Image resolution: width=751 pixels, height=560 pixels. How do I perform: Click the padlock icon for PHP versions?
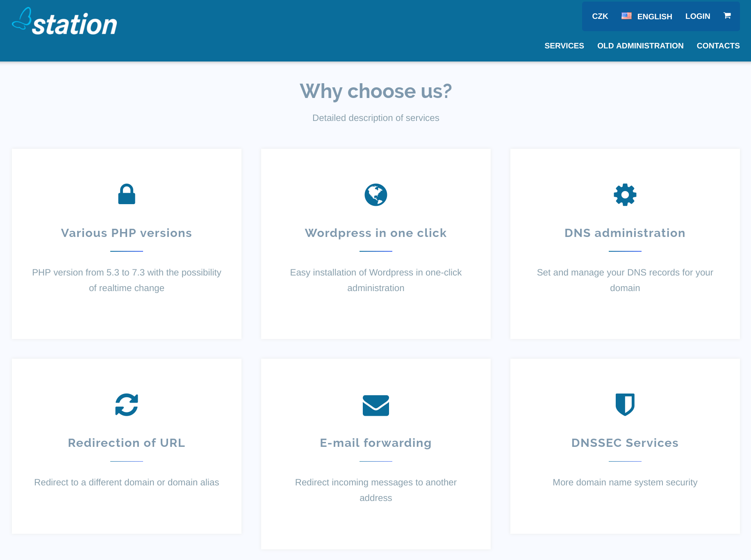click(x=127, y=194)
